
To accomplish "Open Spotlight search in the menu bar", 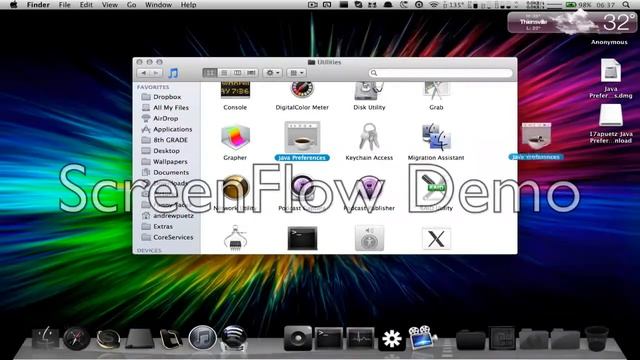I will (x=626, y=5).
